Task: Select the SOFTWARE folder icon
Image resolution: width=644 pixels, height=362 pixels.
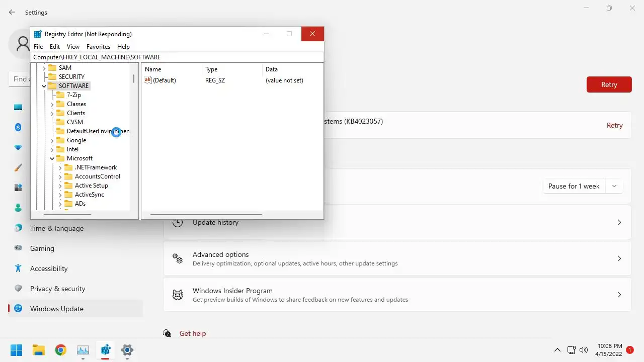Action: coord(52,85)
